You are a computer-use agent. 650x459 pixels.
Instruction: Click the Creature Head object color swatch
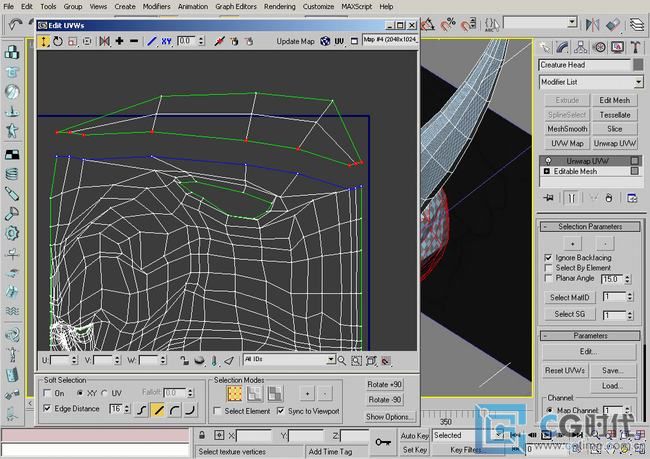(x=638, y=65)
